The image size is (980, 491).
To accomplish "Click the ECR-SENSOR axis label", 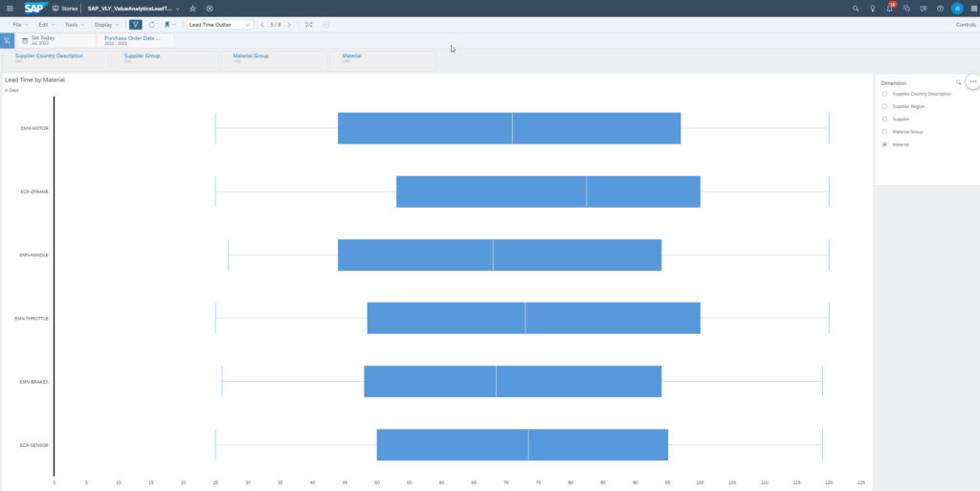I will point(34,445).
